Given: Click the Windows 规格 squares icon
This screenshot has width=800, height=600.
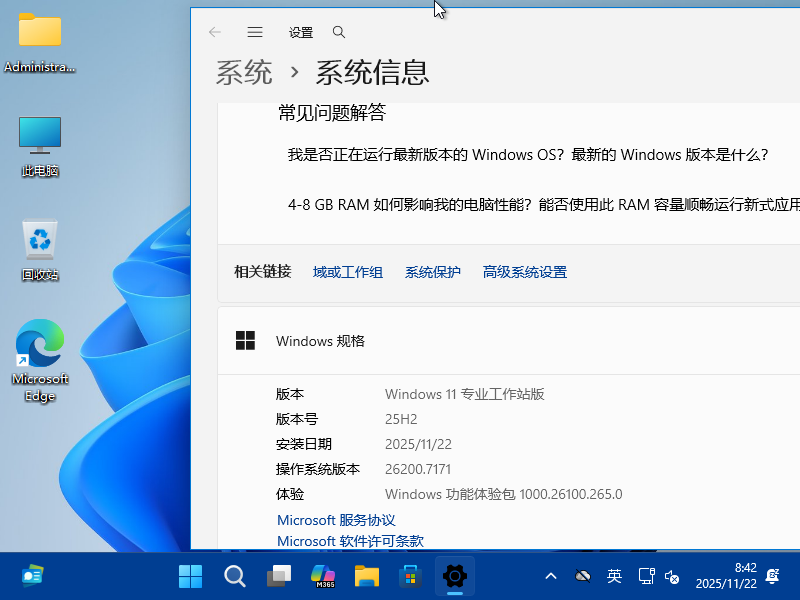Looking at the screenshot, I should pos(244,340).
